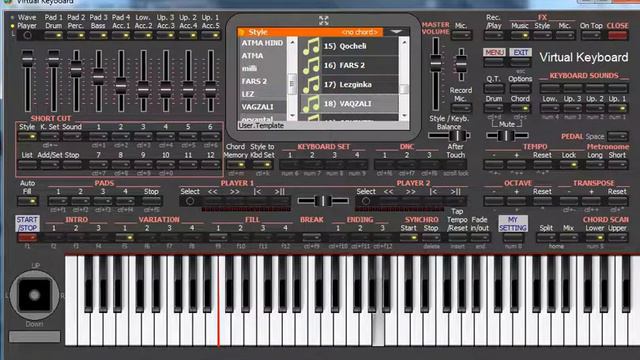The width and height of the screenshot is (640, 360).
Task: Select Keyboard Set 1 button
Action: [x=290, y=165]
